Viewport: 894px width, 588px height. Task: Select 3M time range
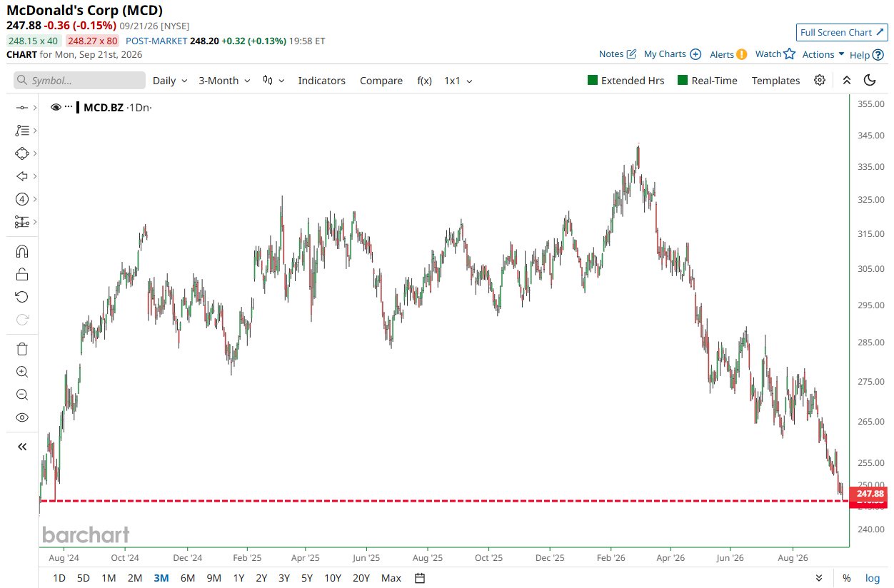(161, 578)
